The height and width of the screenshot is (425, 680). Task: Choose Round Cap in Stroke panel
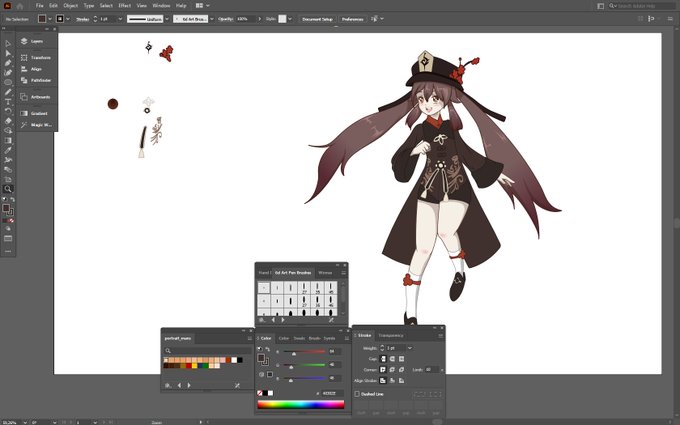[x=392, y=359]
